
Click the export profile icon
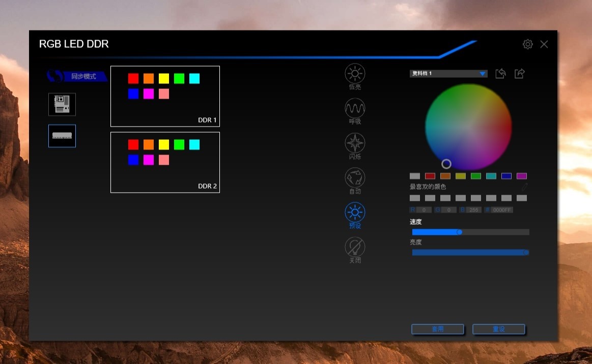point(519,74)
